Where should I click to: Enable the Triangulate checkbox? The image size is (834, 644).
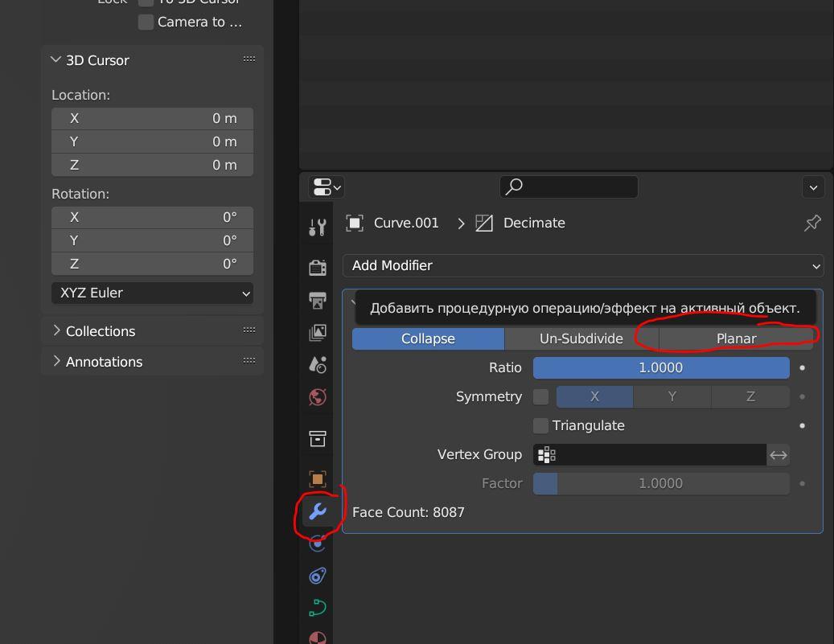pos(541,425)
